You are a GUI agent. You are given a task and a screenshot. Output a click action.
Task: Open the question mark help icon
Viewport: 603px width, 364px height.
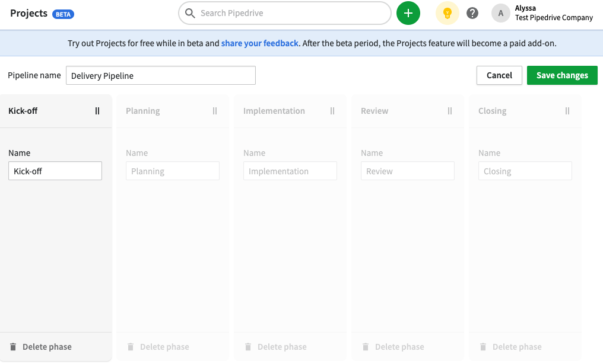point(472,13)
